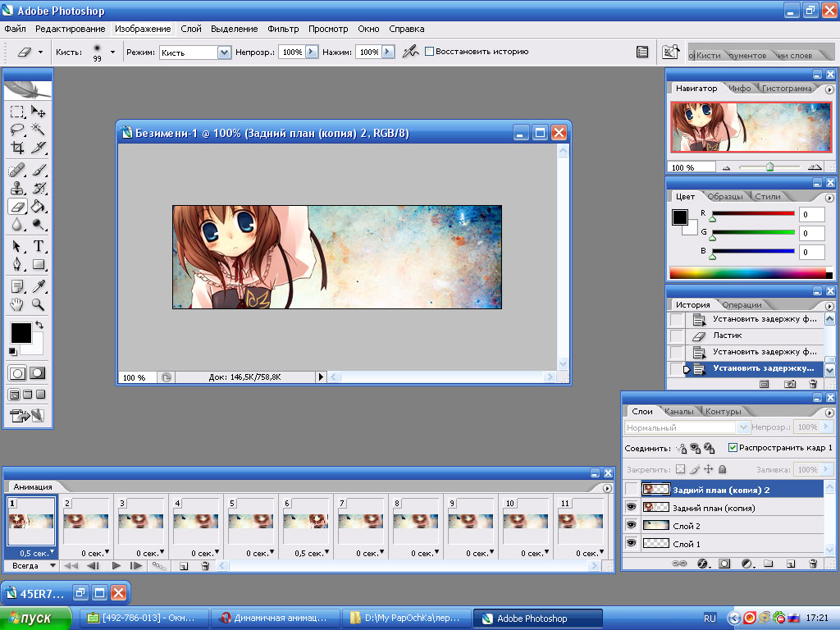Viewport: 840px width, 630px height.
Task: Select the Dodge tool
Action: click(x=38, y=225)
